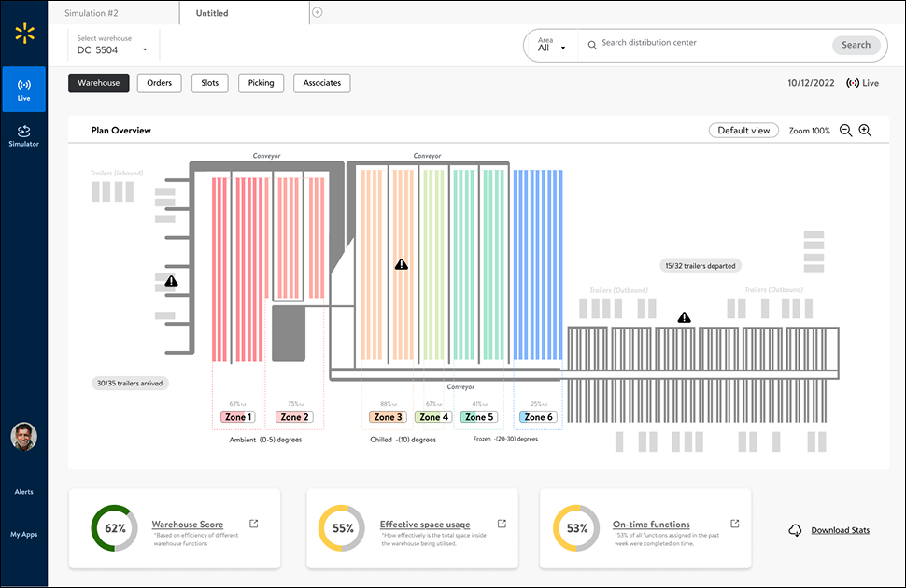Click the Download Stats cloud icon

[x=795, y=530]
